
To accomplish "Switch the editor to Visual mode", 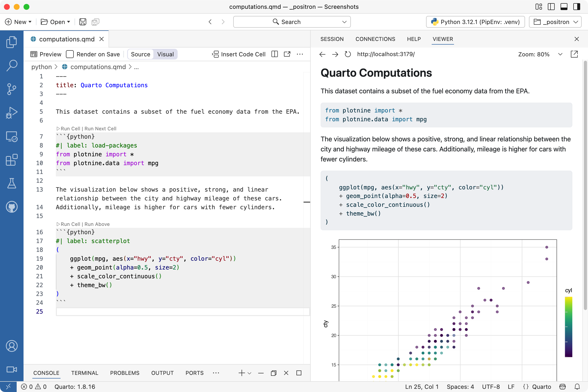I will pyautogui.click(x=165, y=54).
